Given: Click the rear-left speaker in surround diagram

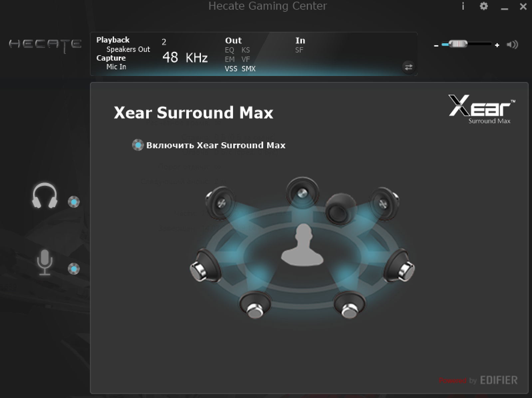Looking at the screenshot, I should (255, 304).
